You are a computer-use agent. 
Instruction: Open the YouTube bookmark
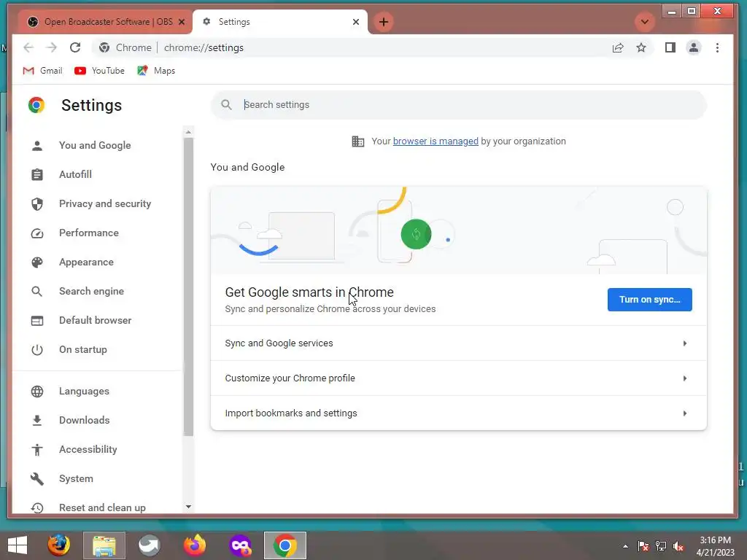coord(99,71)
